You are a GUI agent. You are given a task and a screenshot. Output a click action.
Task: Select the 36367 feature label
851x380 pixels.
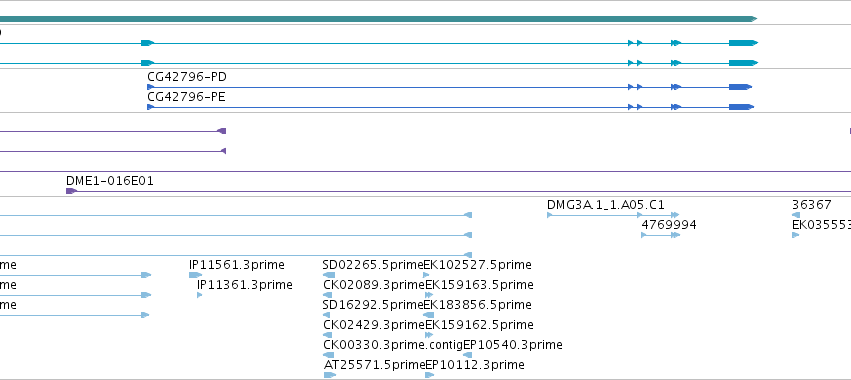pos(811,205)
